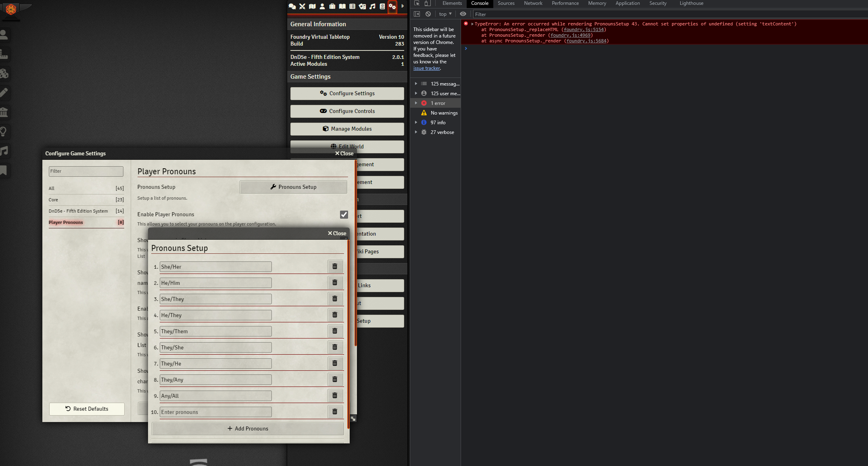Open the issue tracker link
The image size is (868, 466).
click(427, 68)
